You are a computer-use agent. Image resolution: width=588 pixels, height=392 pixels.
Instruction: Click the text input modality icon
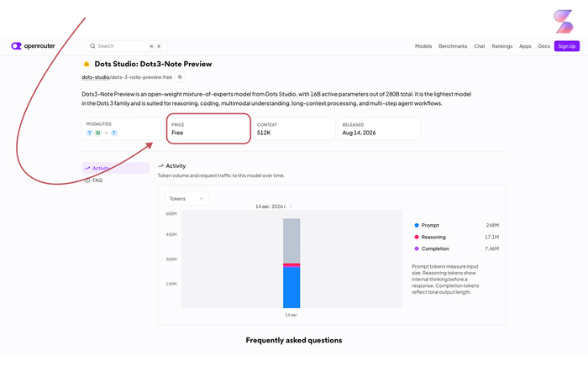tap(90, 133)
